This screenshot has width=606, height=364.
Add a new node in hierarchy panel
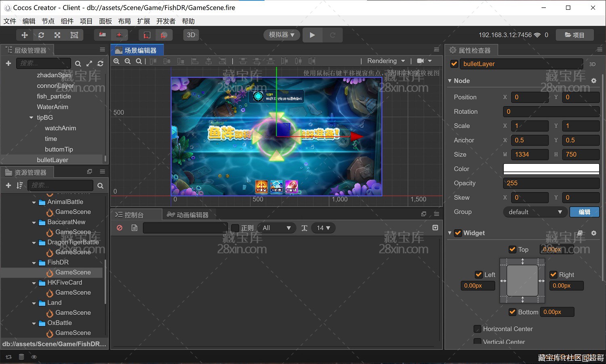pos(8,63)
